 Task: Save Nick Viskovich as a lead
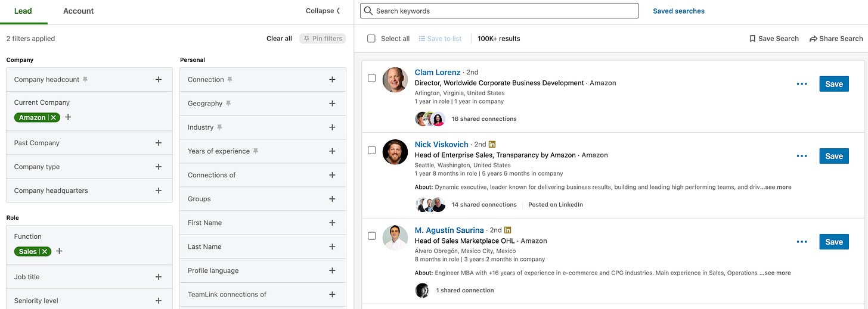coord(834,156)
